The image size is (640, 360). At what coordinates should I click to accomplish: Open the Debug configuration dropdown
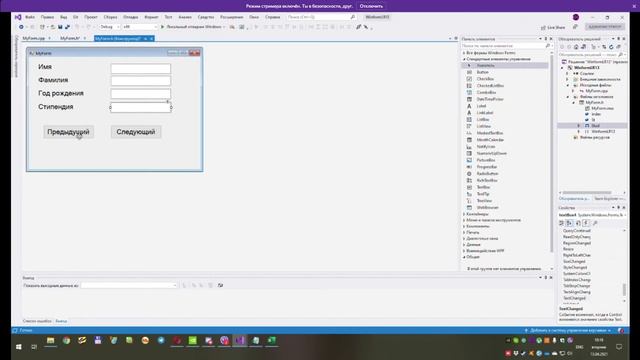coord(110,27)
